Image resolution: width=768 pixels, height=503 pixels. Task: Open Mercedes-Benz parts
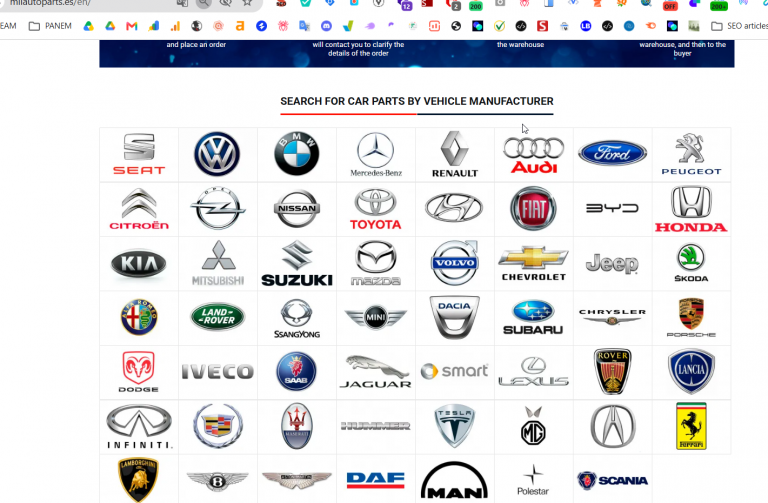pyautogui.click(x=376, y=154)
